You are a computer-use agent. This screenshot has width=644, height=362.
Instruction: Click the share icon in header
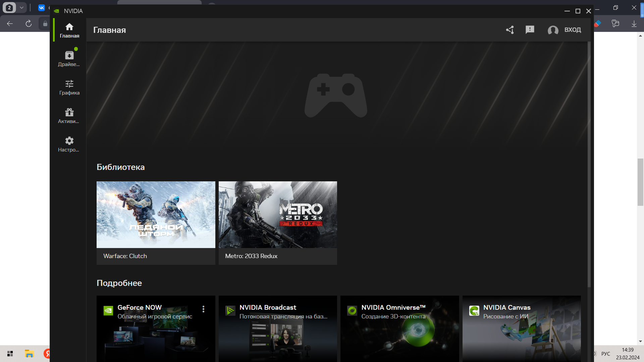click(510, 30)
